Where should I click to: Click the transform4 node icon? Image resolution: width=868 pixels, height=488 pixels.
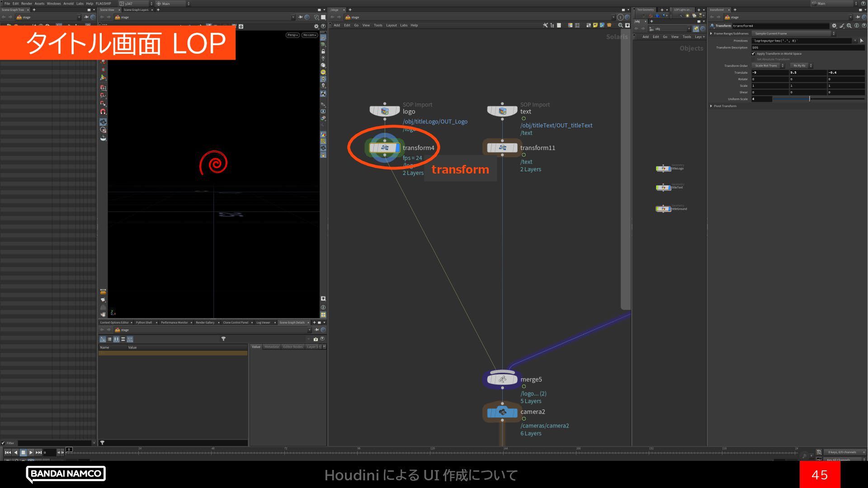[x=385, y=148]
